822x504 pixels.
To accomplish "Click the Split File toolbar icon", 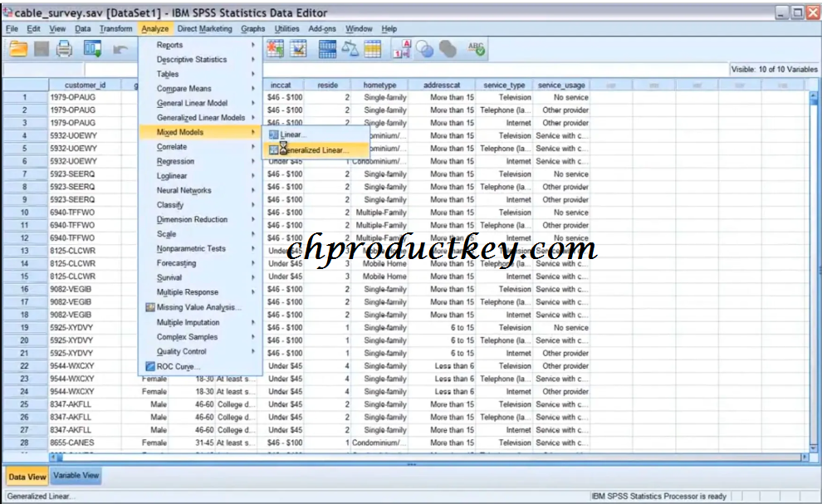I will pyautogui.click(x=327, y=49).
